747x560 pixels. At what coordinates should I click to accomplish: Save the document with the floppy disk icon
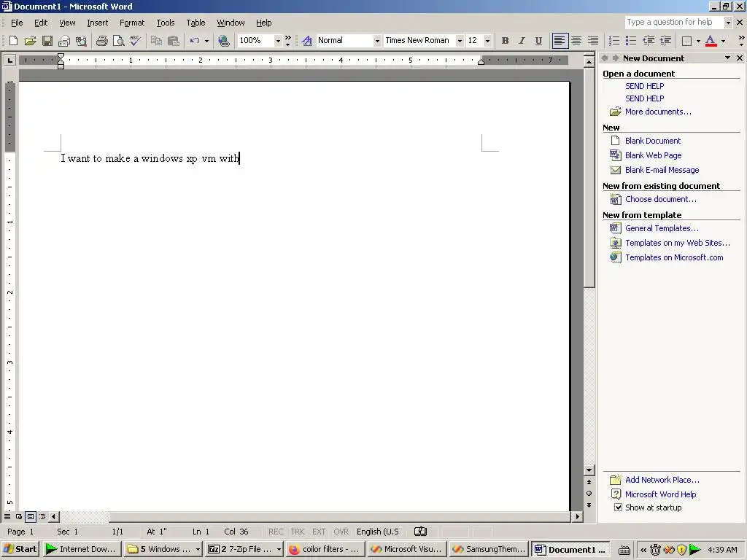click(47, 41)
